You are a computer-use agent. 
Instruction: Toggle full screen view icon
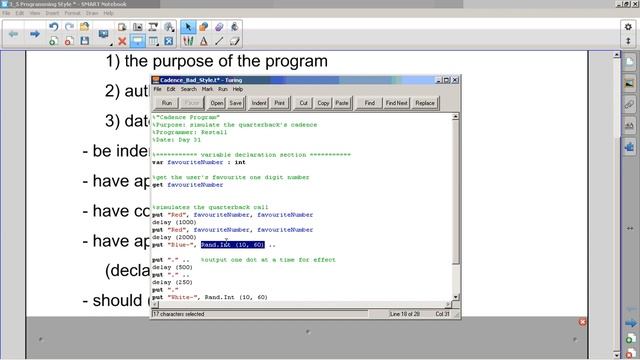tap(169, 41)
